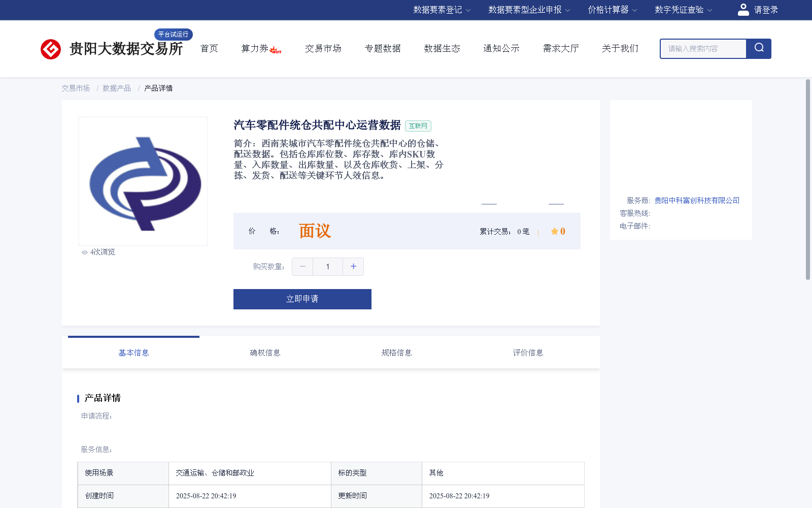Image resolution: width=812 pixels, height=508 pixels.
Task: Click the 电子邮件: label
Action: pos(635,226)
